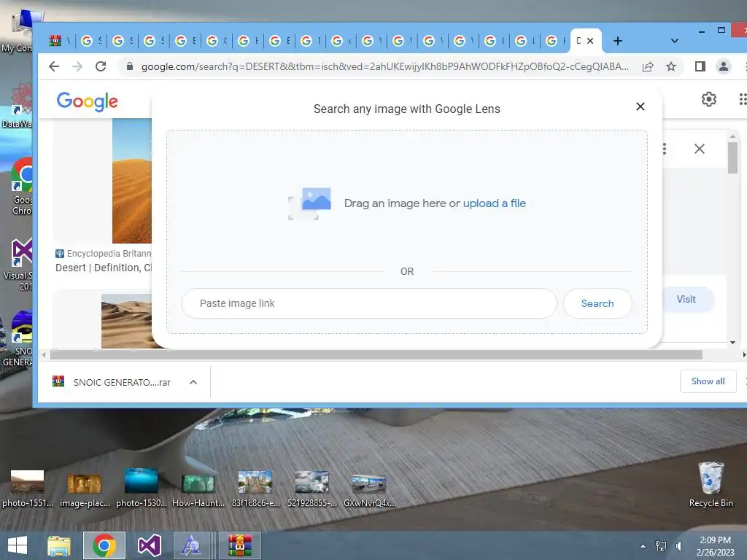Click the Visit button
747x560 pixels.
tap(686, 299)
